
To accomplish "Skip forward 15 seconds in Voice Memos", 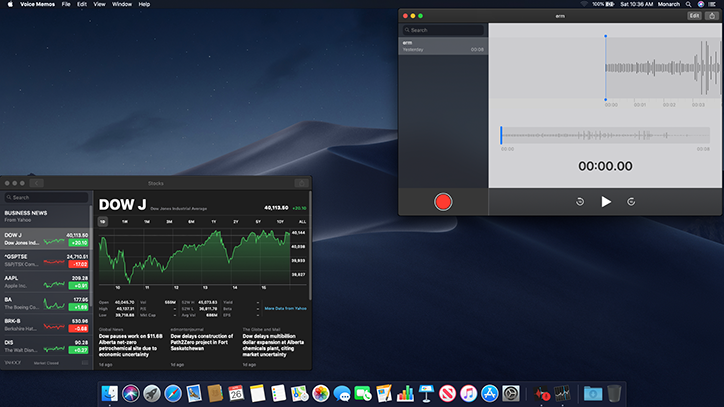I will (x=631, y=202).
